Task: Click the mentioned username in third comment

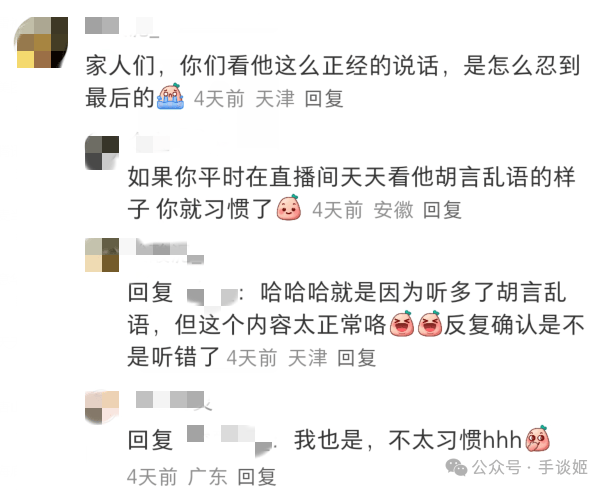Action: (212, 293)
